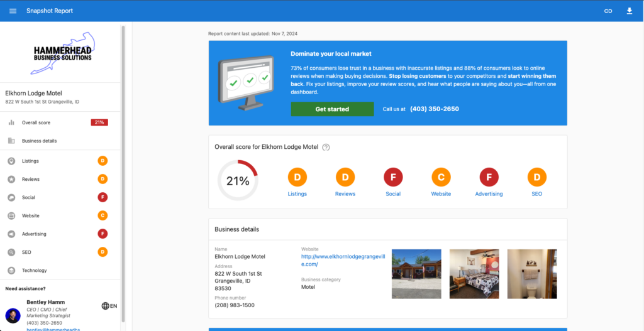Click the monitor with checkmarks illustration
This screenshot has width=644, height=331.
[x=246, y=83]
